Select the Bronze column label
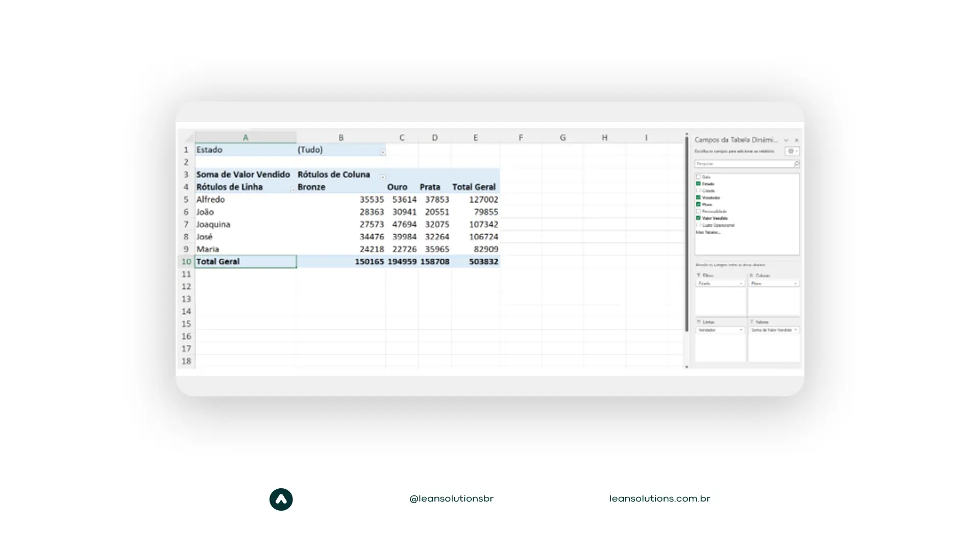The height and width of the screenshot is (551, 980). [311, 187]
